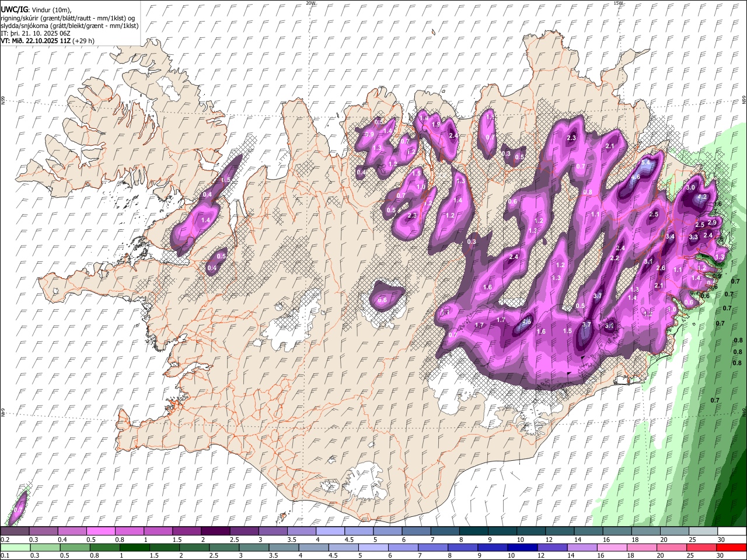Click the 20W longitude label at the map top
This screenshot has width=747, height=560.
click(x=310, y=3)
